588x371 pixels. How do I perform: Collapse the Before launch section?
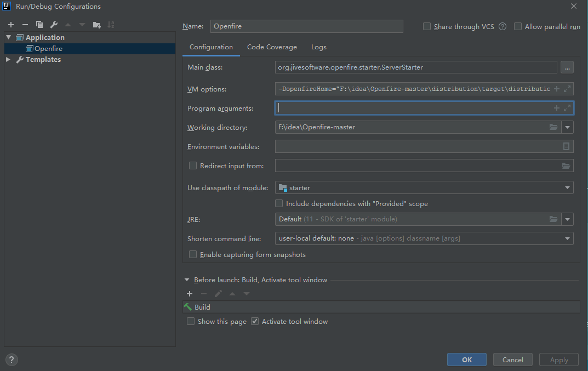[187, 280]
